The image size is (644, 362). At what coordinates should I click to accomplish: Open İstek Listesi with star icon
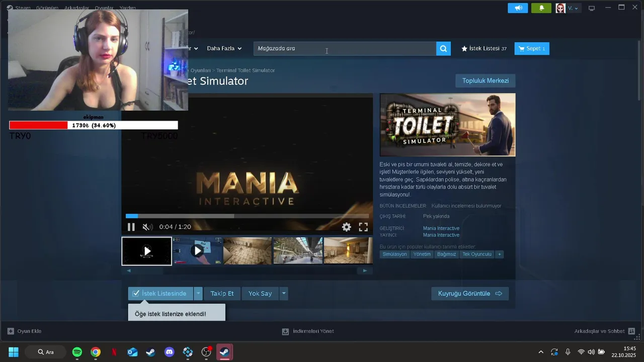click(x=484, y=49)
